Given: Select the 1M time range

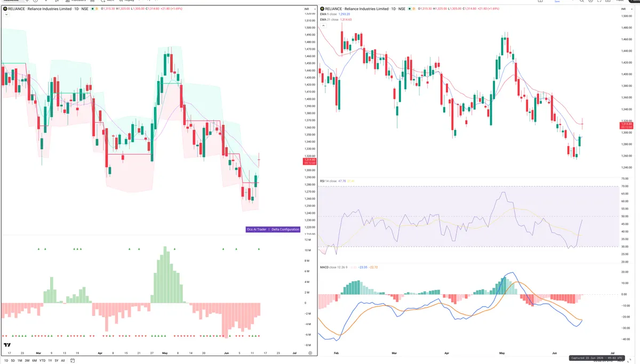Looking at the screenshot, I should point(20,361).
